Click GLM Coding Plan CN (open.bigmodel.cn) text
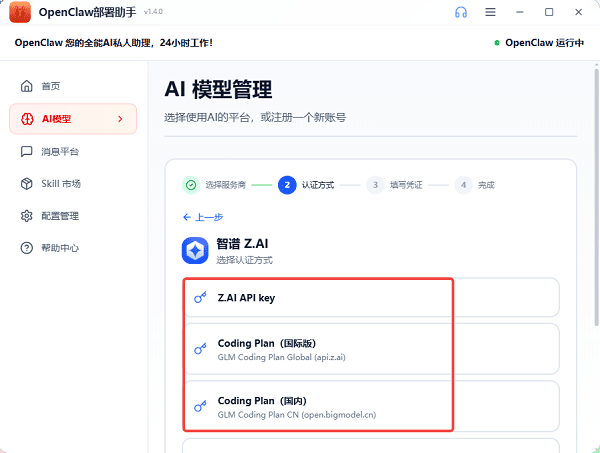 click(297, 415)
